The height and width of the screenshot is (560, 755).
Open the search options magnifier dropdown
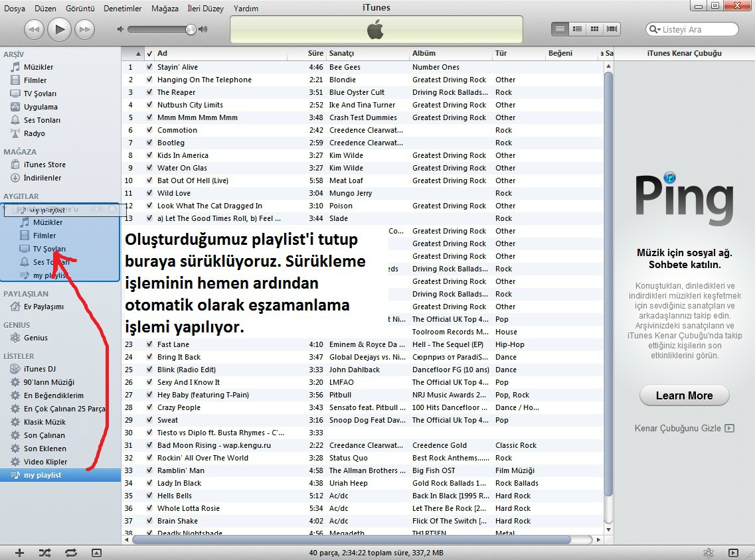pyautogui.click(x=655, y=29)
